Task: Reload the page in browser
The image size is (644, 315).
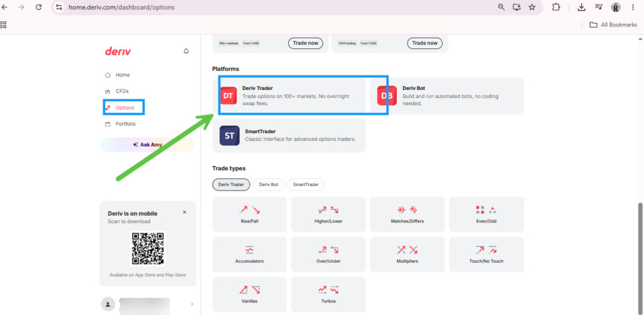Action: tap(38, 7)
